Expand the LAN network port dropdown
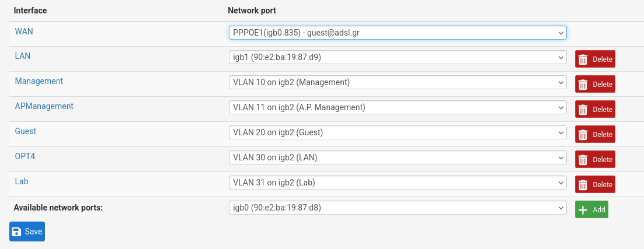The image size is (644, 249). [x=398, y=57]
